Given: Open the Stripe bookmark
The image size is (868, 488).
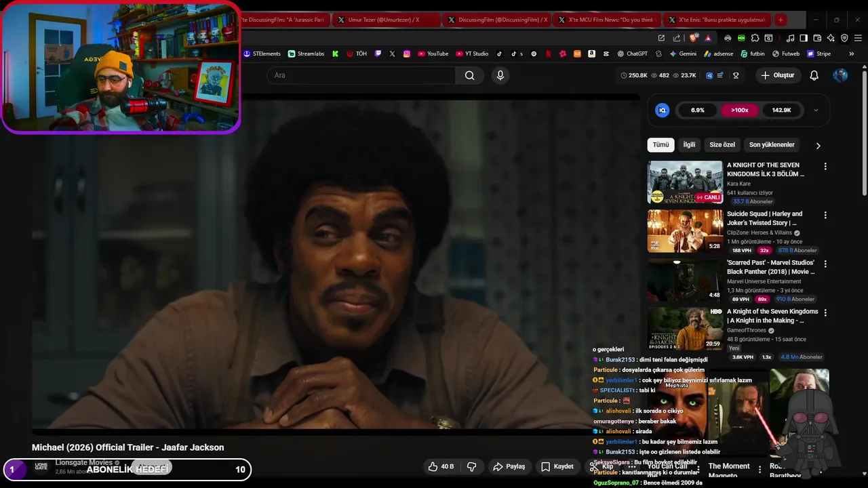Looking at the screenshot, I should 818,54.
